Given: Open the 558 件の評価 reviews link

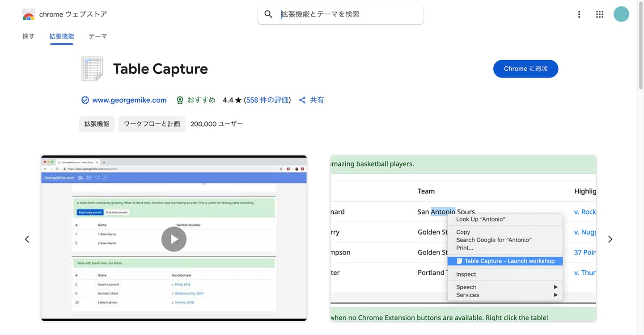Looking at the screenshot, I should pos(267,100).
